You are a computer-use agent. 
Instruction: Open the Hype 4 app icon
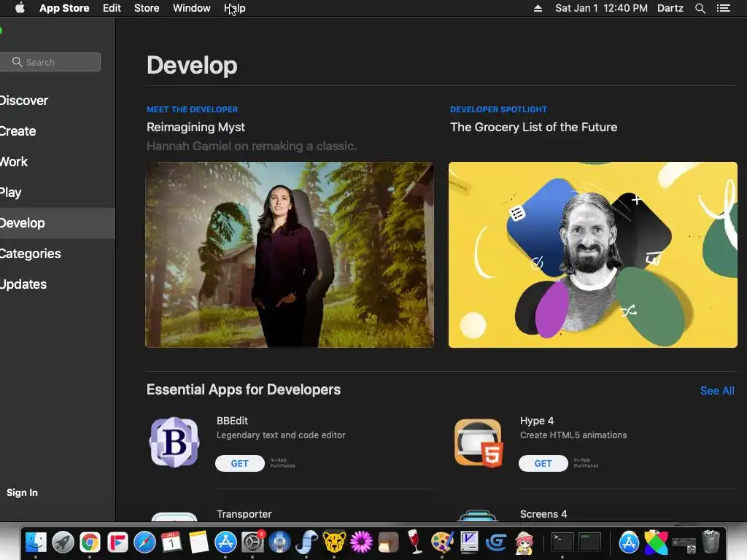[x=478, y=443]
